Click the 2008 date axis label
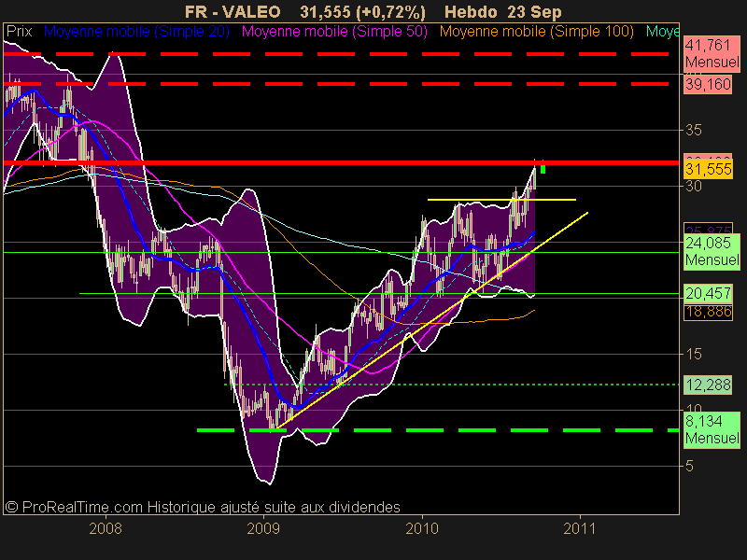This screenshot has width=747, height=560. click(106, 528)
